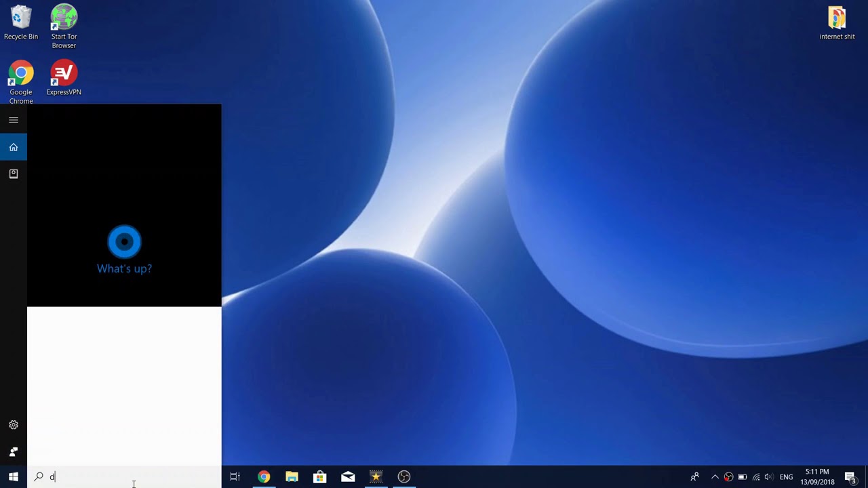Switch the ENG input language

click(787, 477)
